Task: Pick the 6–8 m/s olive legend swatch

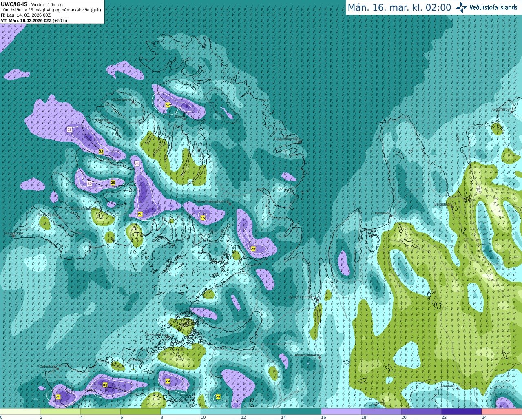Action: click(x=140, y=411)
